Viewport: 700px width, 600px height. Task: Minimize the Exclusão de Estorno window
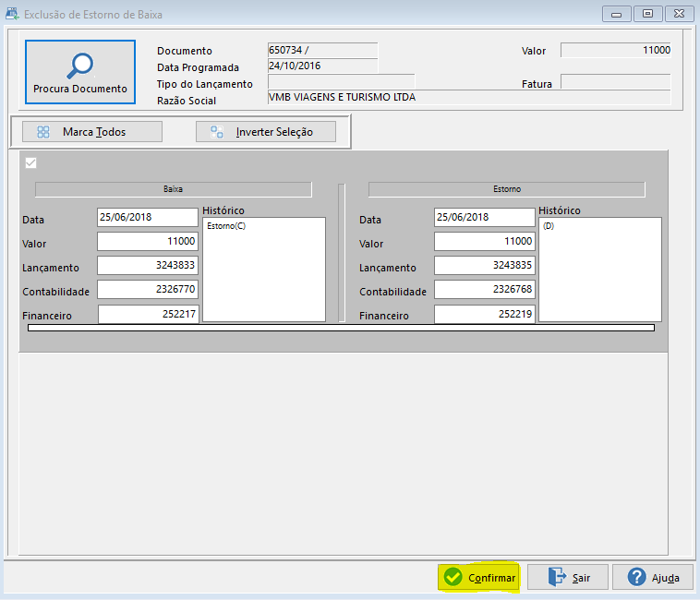tap(617, 14)
